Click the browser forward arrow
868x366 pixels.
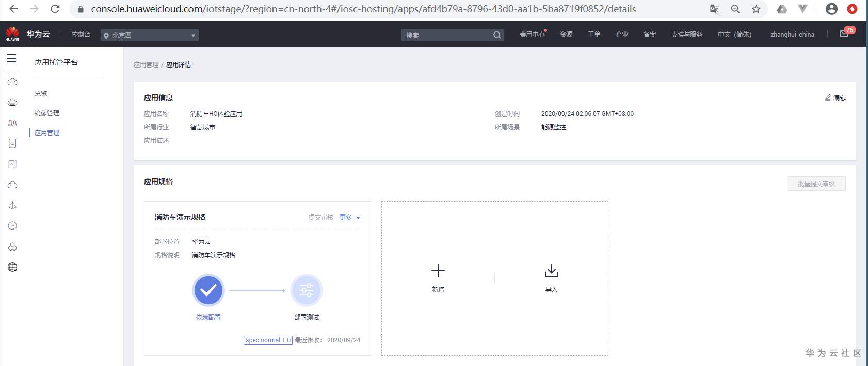click(x=34, y=9)
